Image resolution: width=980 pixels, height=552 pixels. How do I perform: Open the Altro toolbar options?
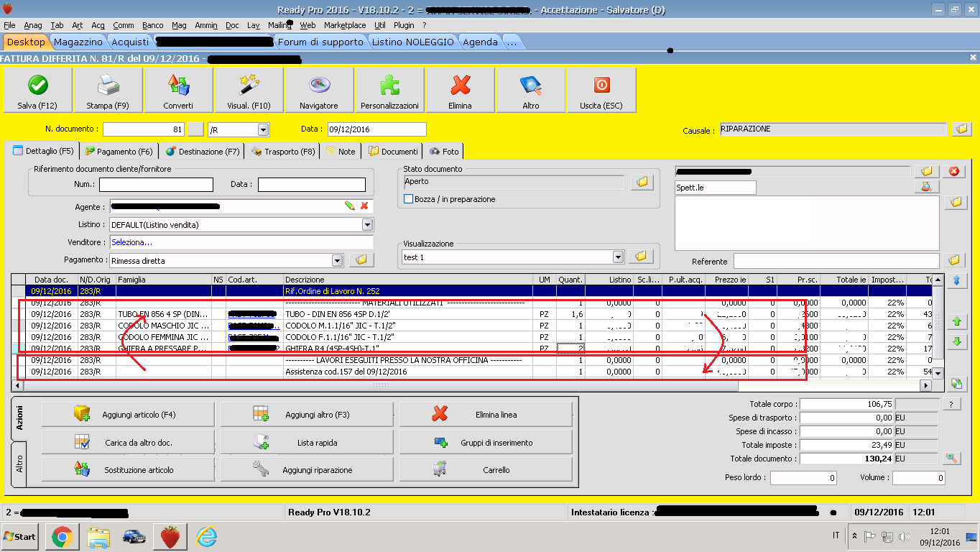(x=530, y=91)
